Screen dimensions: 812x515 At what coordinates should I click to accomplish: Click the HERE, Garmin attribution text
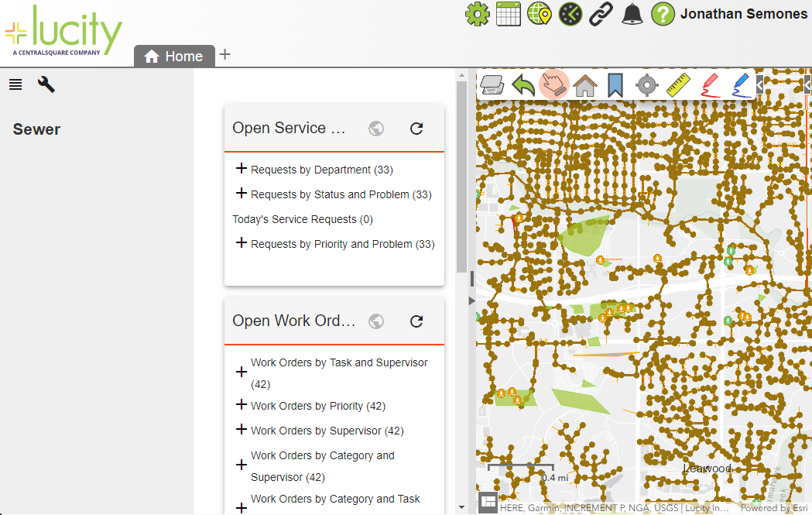(x=613, y=508)
